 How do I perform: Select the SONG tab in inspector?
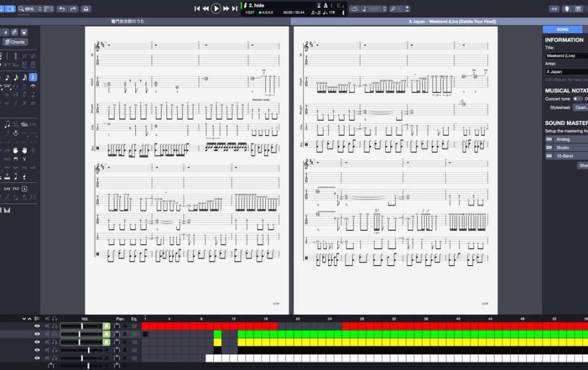pyautogui.click(x=562, y=29)
